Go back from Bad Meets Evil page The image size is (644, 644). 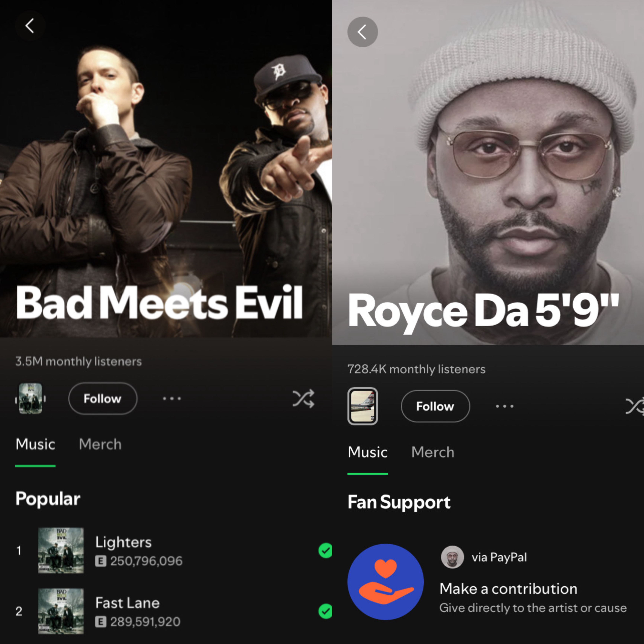tap(30, 26)
